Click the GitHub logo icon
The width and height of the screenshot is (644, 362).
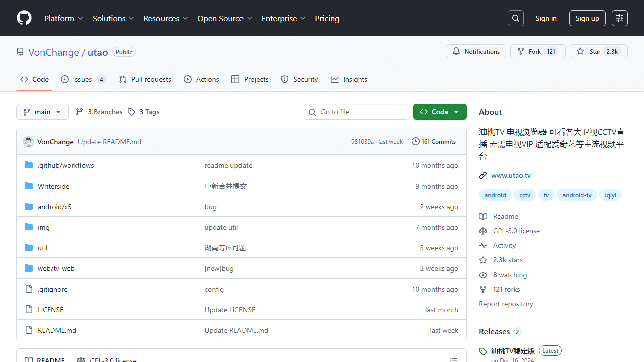pyautogui.click(x=24, y=18)
